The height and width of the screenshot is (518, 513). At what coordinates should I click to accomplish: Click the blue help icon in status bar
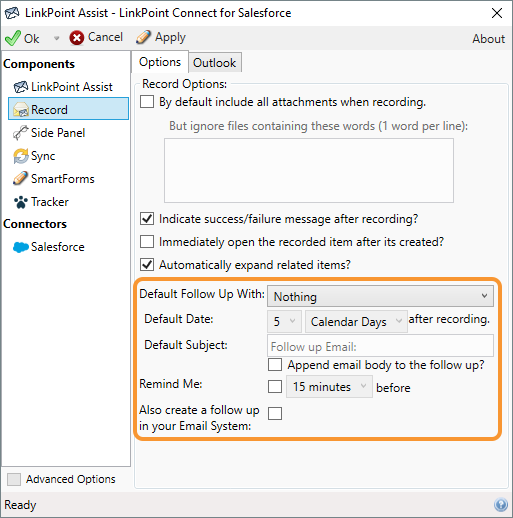[501, 504]
